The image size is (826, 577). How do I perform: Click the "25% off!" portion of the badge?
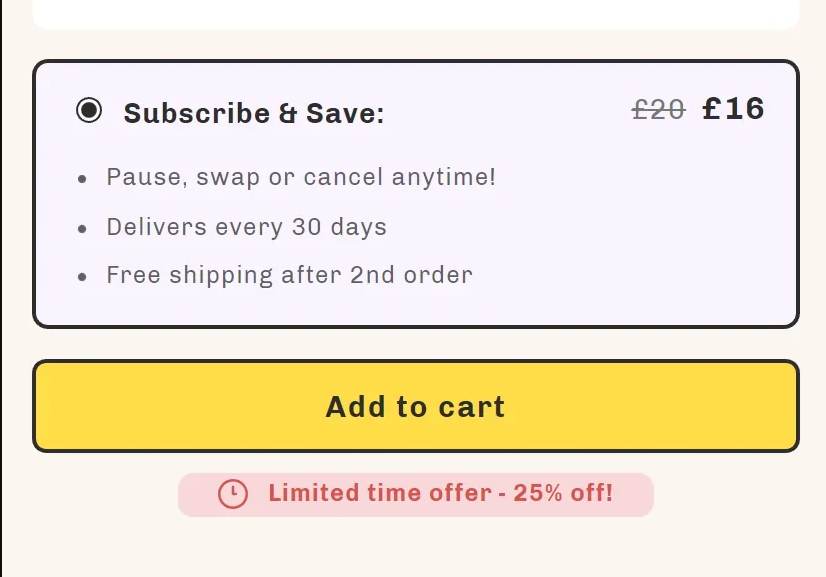[563, 493]
